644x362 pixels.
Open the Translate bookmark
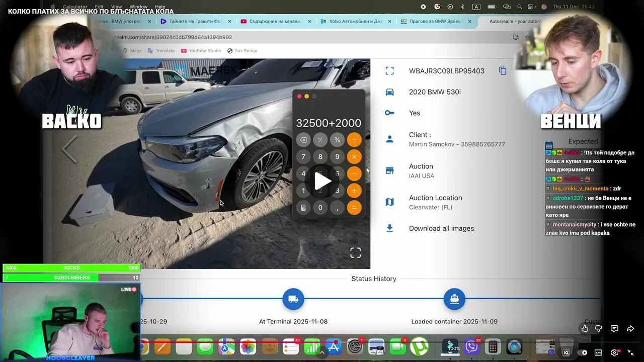click(x=161, y=51)
